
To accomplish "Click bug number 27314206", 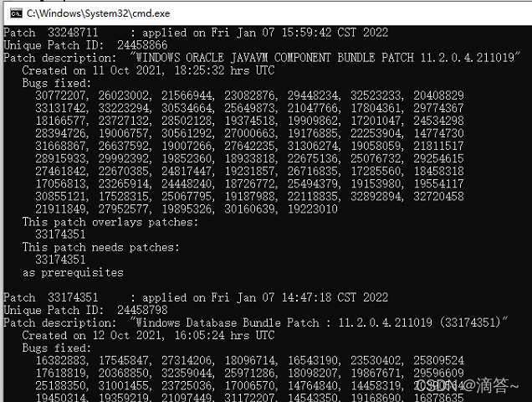I will pos(187,360).
